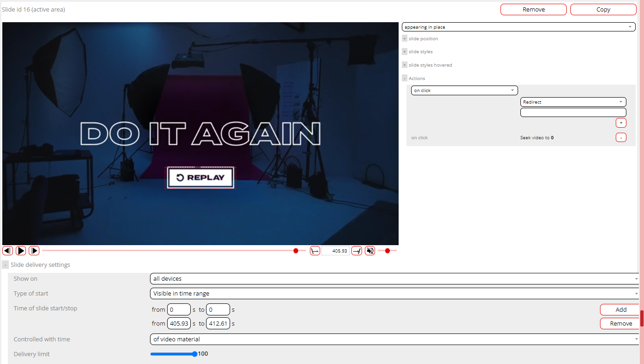Image resolution: width=644 pixels, height=364 pixels.
Task: Expand the slide position section
Action: pos(405,39)
